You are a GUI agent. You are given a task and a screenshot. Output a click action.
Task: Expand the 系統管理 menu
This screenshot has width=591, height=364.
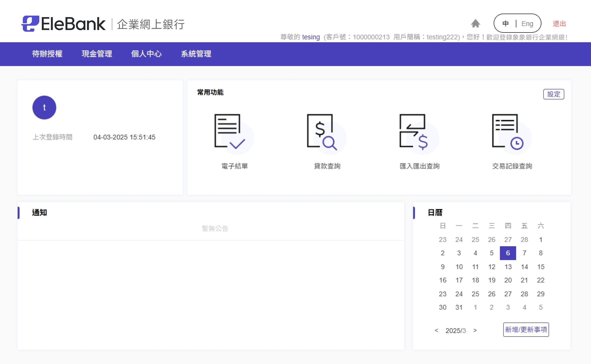(x=196, y=54)
